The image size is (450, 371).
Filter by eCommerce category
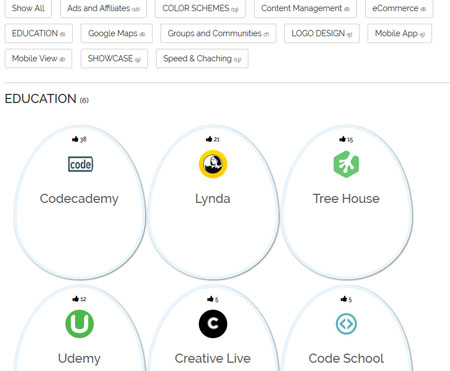click(399, 8)
